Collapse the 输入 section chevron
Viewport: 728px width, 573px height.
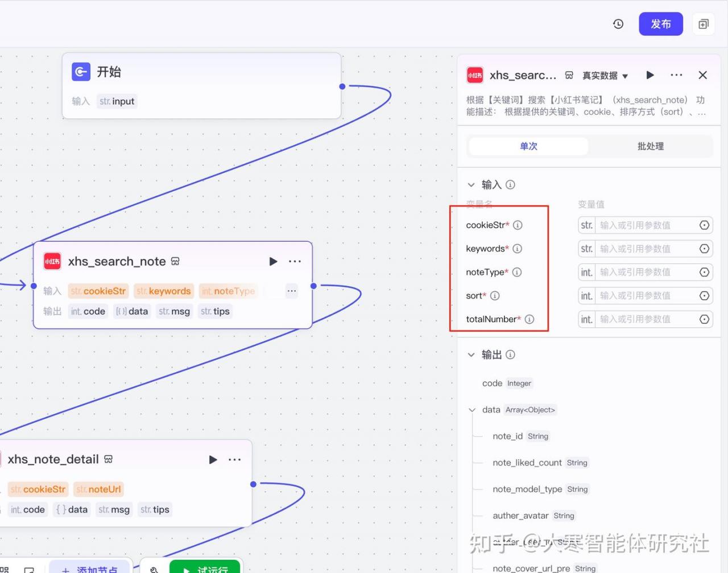(x=471, y=185)
